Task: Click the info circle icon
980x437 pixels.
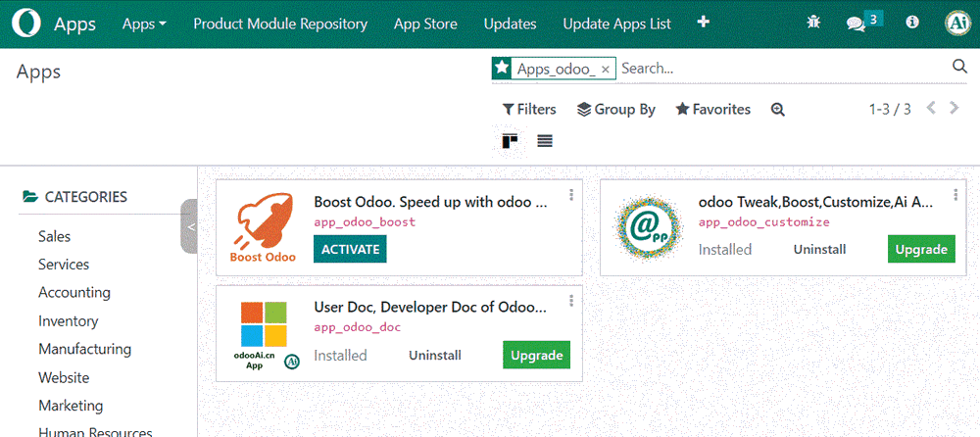Action: [912, 23]
